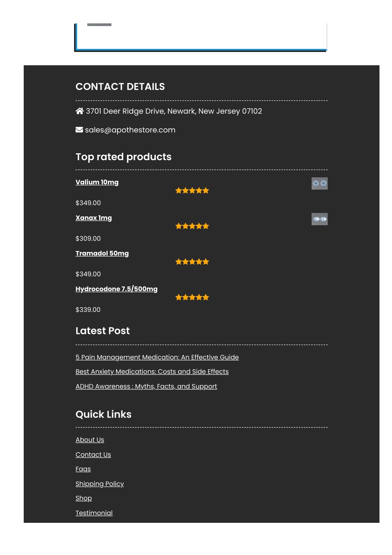Click the envelope email icon
This screenshot has width=392, height=555.
(x=79, y=130)
